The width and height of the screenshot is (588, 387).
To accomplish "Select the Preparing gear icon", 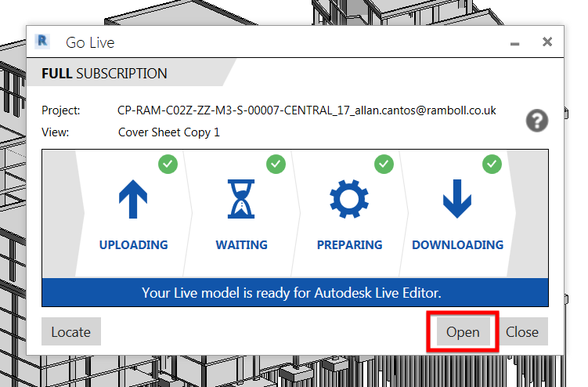I will pos(349,199).
